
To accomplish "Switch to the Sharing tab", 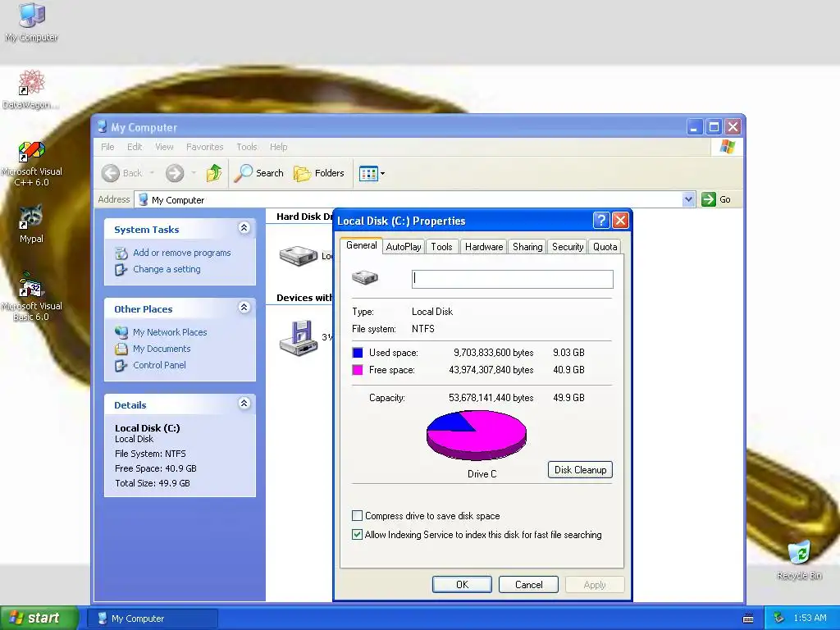I will 527,247.
